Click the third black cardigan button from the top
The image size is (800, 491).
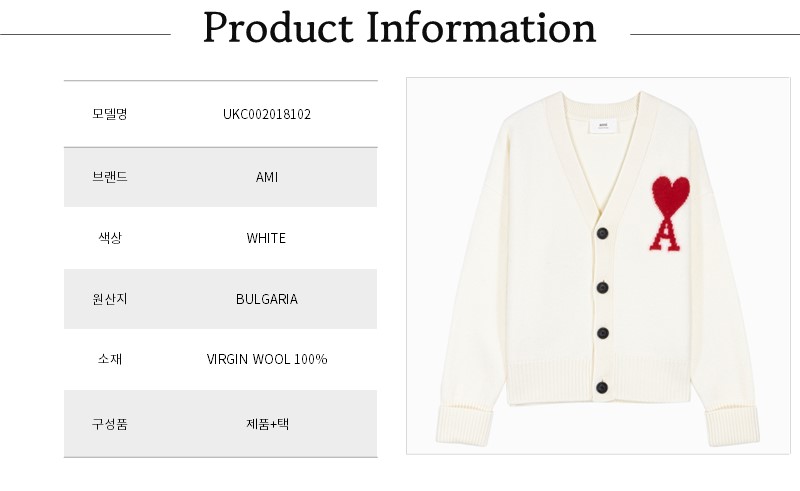point(603,333)
